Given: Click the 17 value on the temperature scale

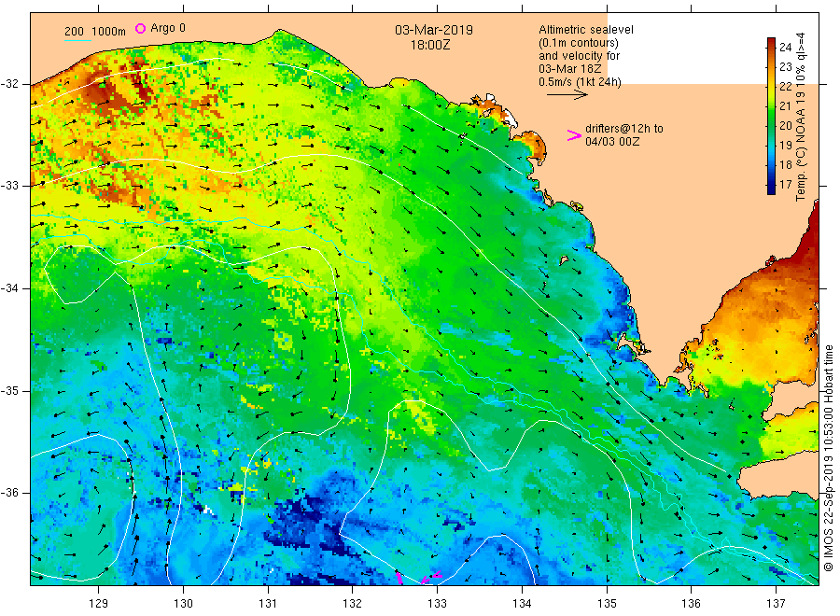Looking at the screenshot, I should (x=785, y=184).
